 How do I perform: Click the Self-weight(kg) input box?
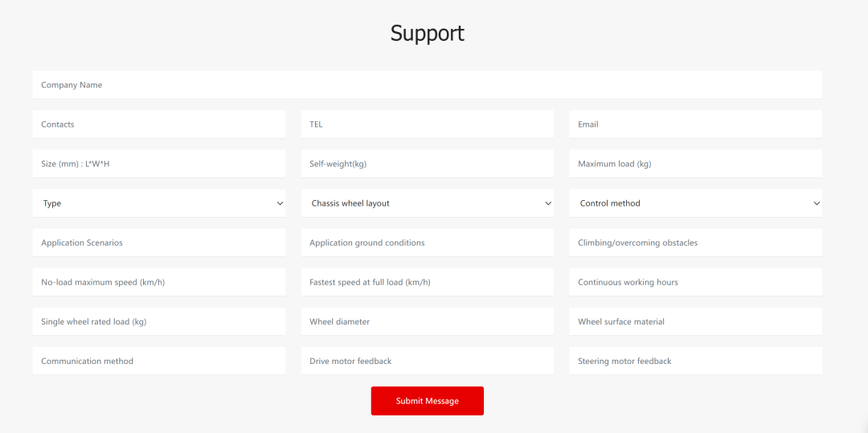point(427,164)
